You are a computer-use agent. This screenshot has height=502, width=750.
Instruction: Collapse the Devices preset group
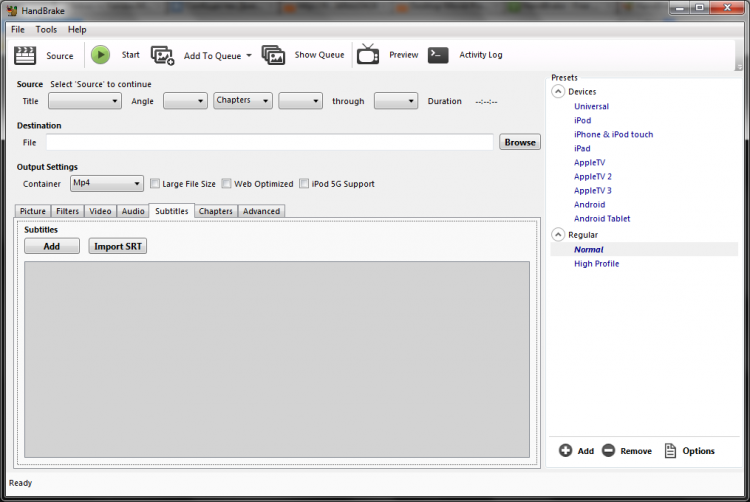(558, 91)
